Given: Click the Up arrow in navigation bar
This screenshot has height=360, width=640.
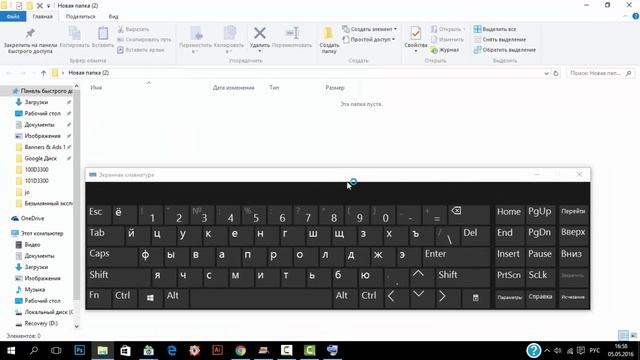Looking at the screenshot, I should (43, 73).
